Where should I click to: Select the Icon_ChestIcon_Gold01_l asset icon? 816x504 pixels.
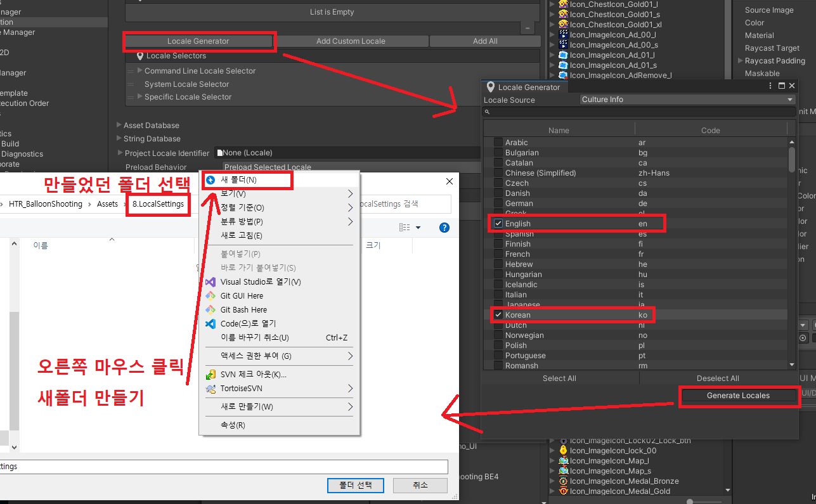pyautogui.click(x=563, y=4)
